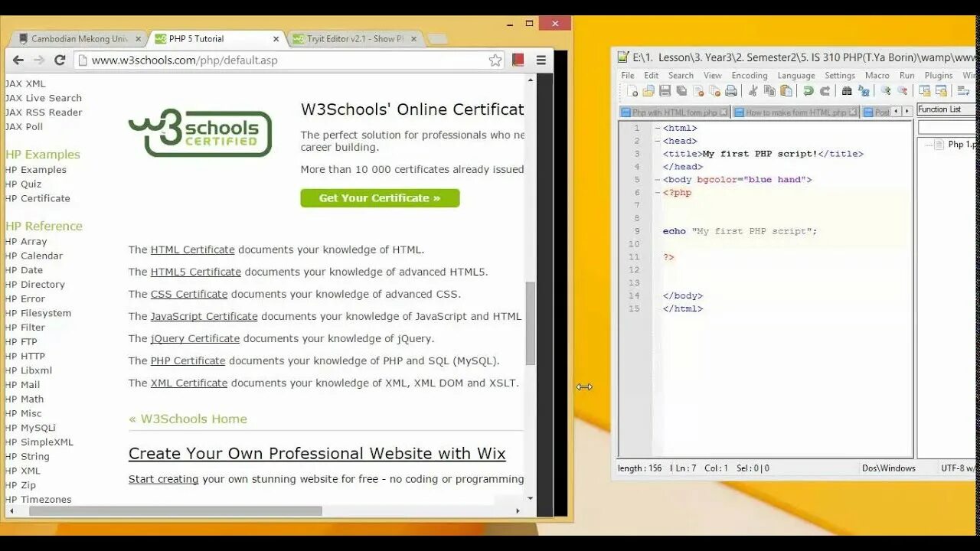The width and height of the screenshot is (980, 551).
Task: Close Php with HTML form.php document tab
Action: 724,112
